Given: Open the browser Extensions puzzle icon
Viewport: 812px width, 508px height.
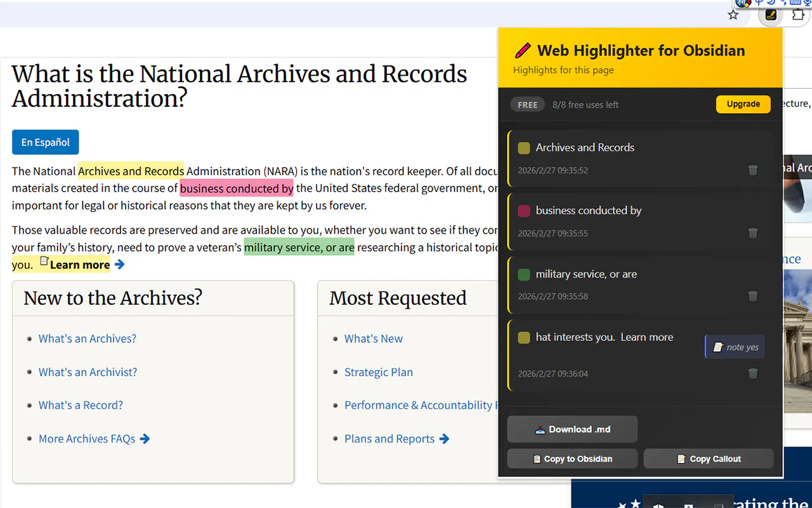Looking at the screenshot, I should click(798, 15).
